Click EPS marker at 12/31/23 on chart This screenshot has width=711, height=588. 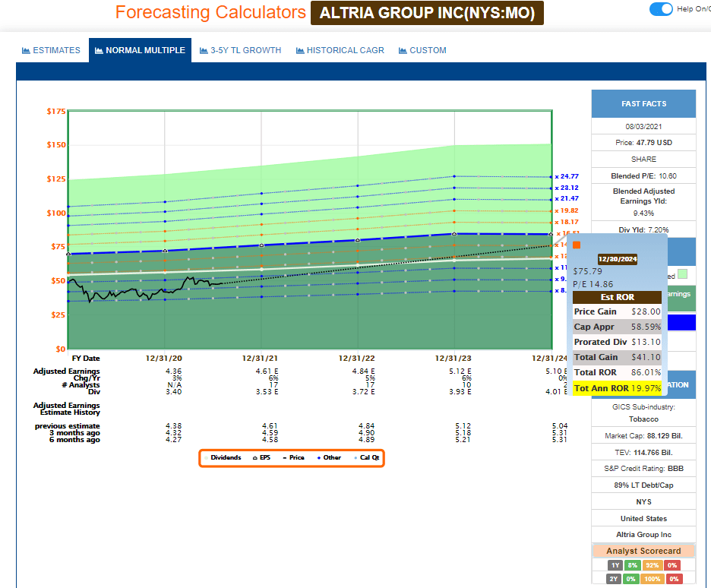[x=454, y=234]
